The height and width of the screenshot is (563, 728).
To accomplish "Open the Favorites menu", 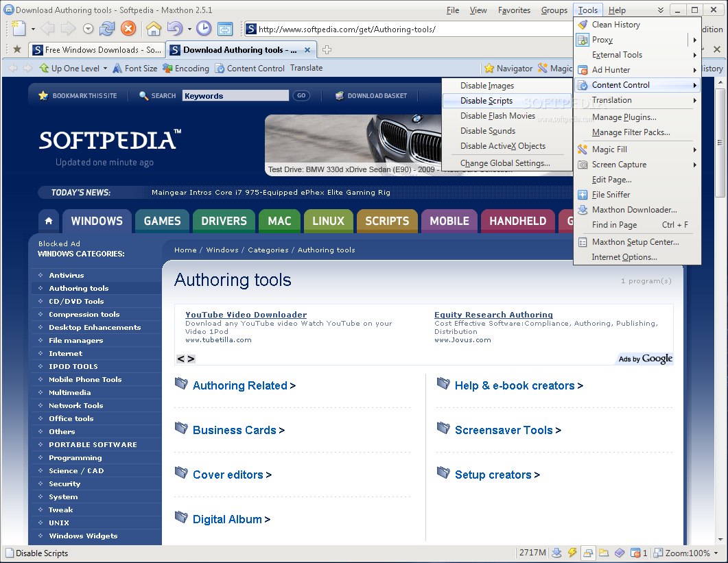I will tap(514, 10).
